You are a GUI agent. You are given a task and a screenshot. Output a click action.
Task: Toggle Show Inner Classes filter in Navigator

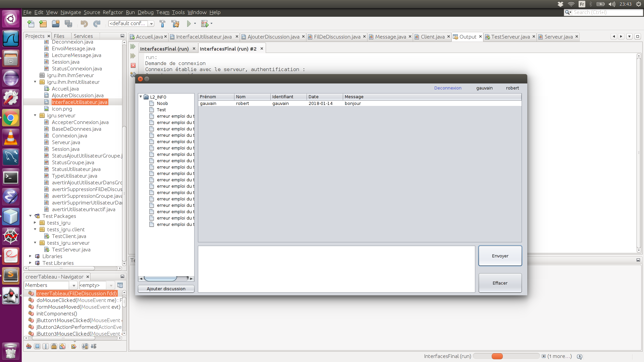(x=62, y=346)
